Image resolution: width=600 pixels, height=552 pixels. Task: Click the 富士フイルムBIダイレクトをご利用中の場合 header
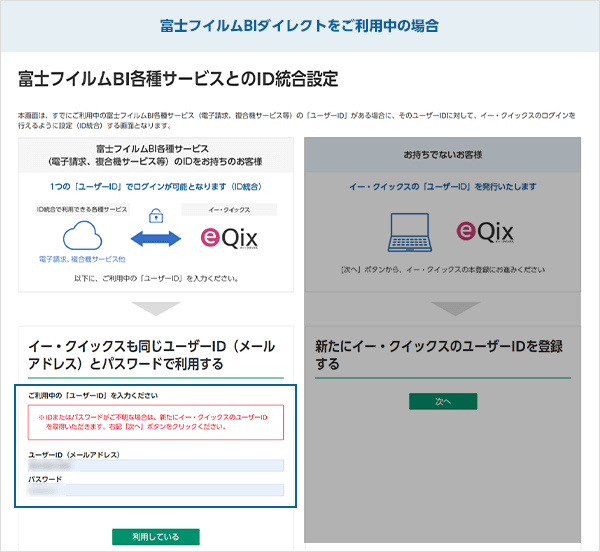(x=299, y=26)
